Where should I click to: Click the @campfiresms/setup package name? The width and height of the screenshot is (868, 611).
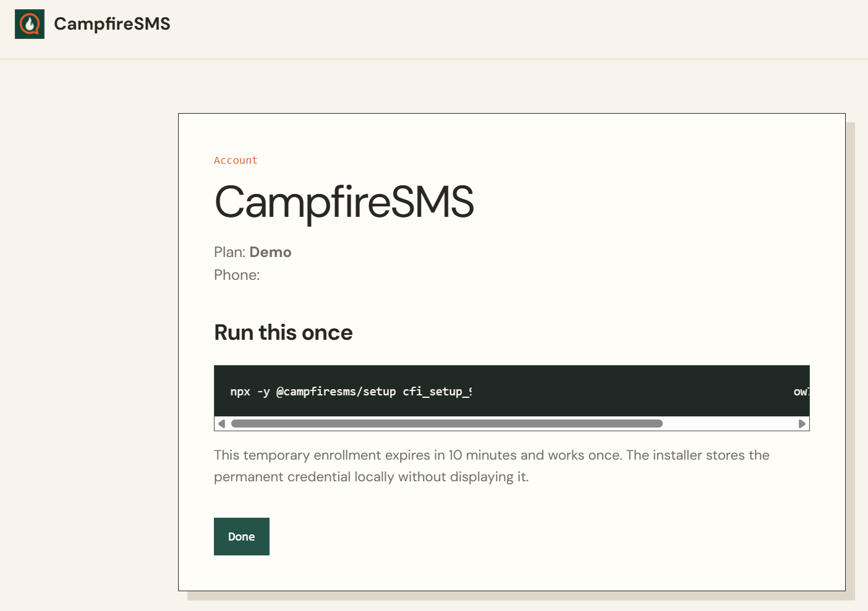coord(336,392)
